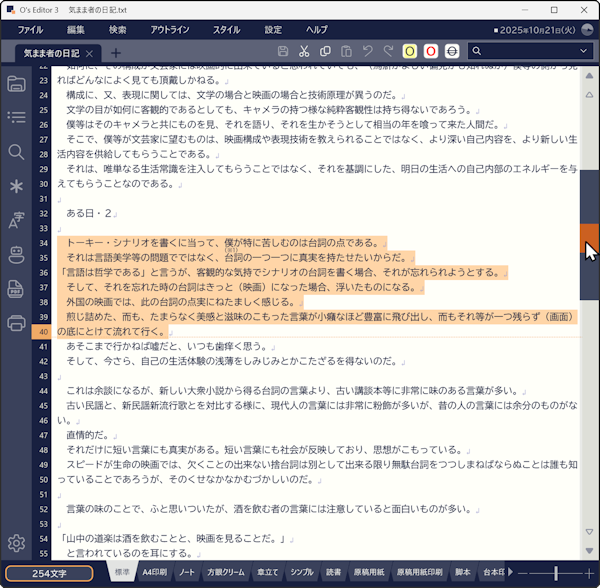The height and width of the screenshot is (588, 600).
Task: Click the save icon in the toolbar
Action: [283, 52]
